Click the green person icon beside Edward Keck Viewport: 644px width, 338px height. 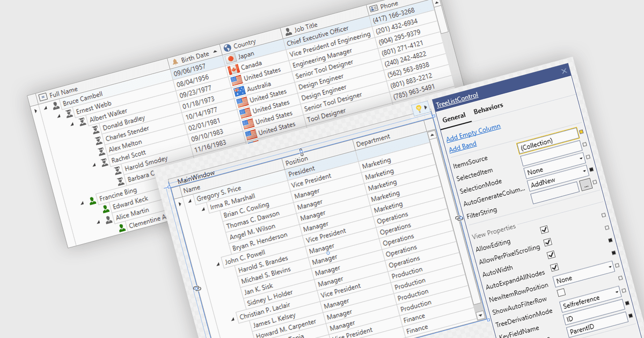point(106,209)
